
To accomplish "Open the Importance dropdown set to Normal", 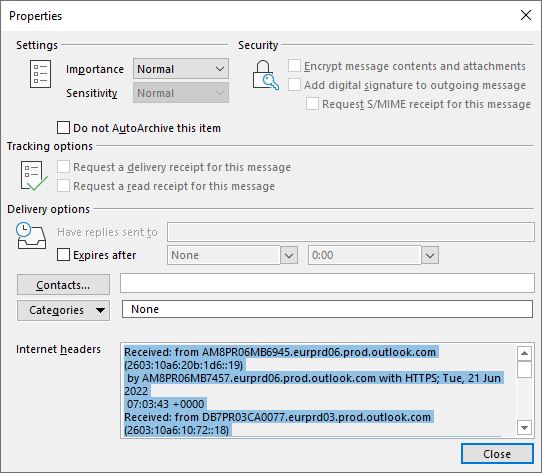I will [181, 69].
